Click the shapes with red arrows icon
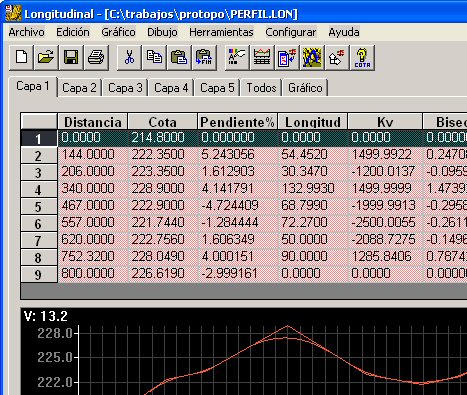The width and height of the screenshot is (467, 395). click(x=337, y=58)
